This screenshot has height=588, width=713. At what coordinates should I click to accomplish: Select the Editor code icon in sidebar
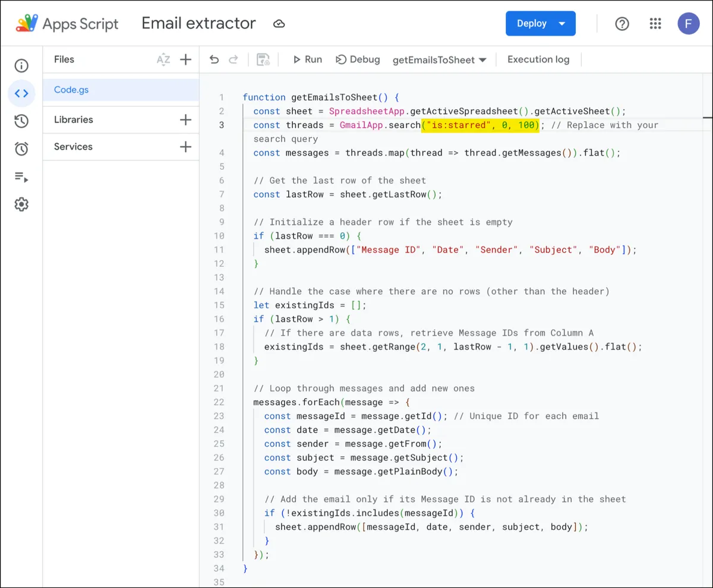[21, 93]
